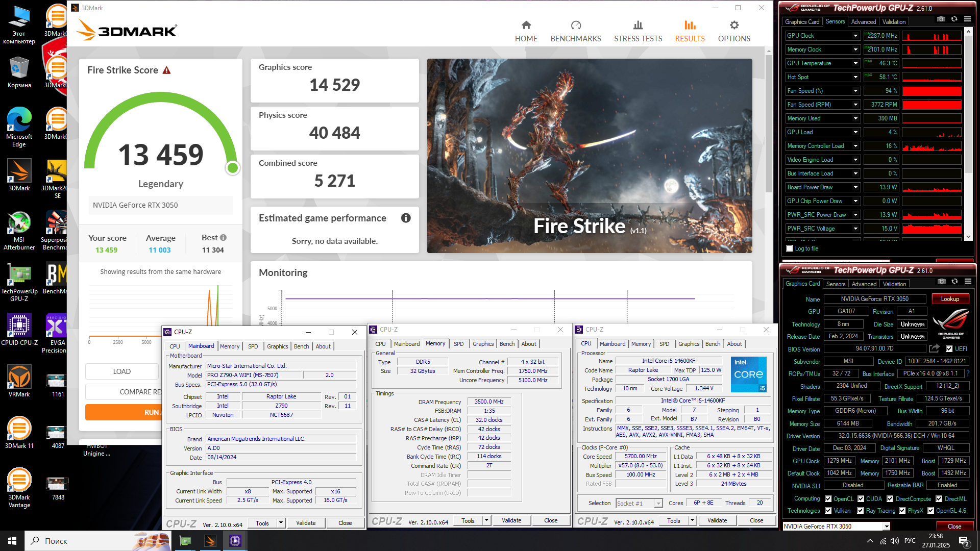This screenshot has width=980, height=551.
Task: Click refresh icon in Sensors GPU-Z window
Action: (954, 19)
